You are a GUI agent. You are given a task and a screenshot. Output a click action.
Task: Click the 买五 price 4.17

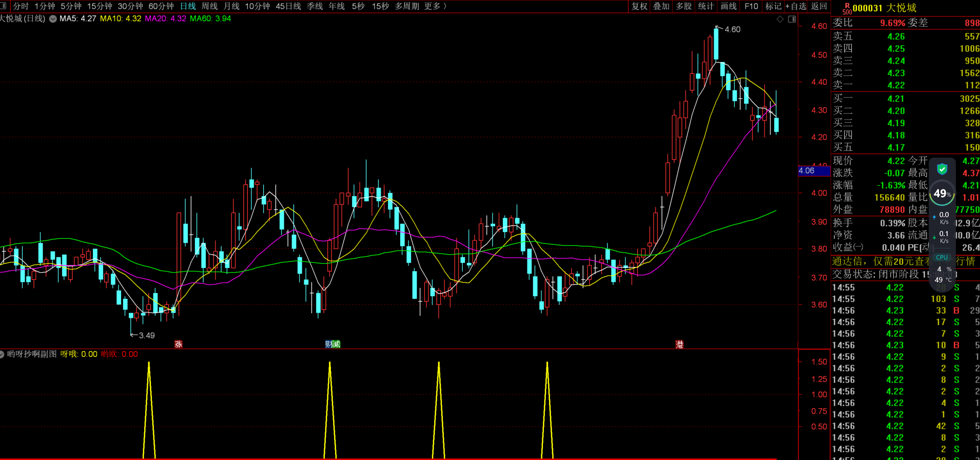point(896,147)
